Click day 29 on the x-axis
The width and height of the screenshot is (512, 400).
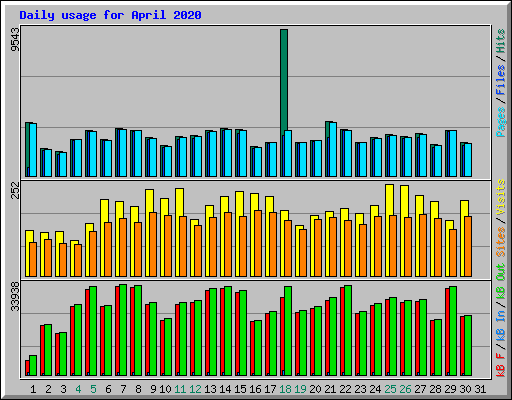[x=450, y=389]
